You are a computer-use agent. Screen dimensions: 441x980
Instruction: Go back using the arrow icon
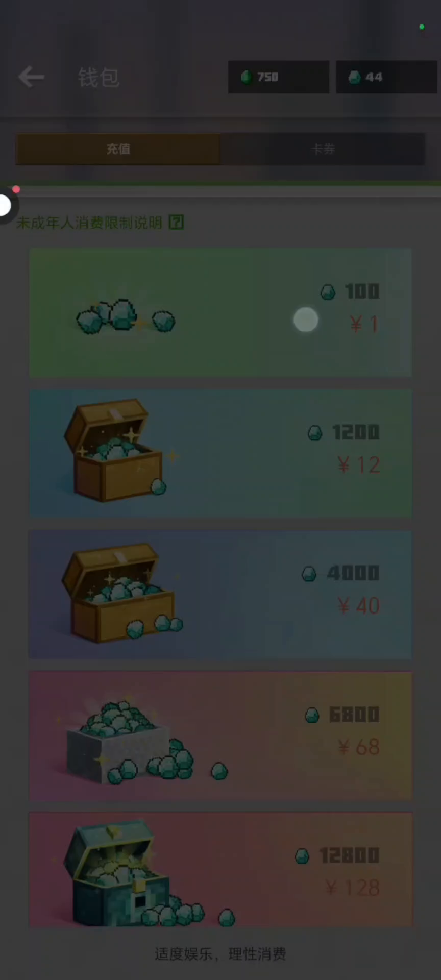[31, 77]
